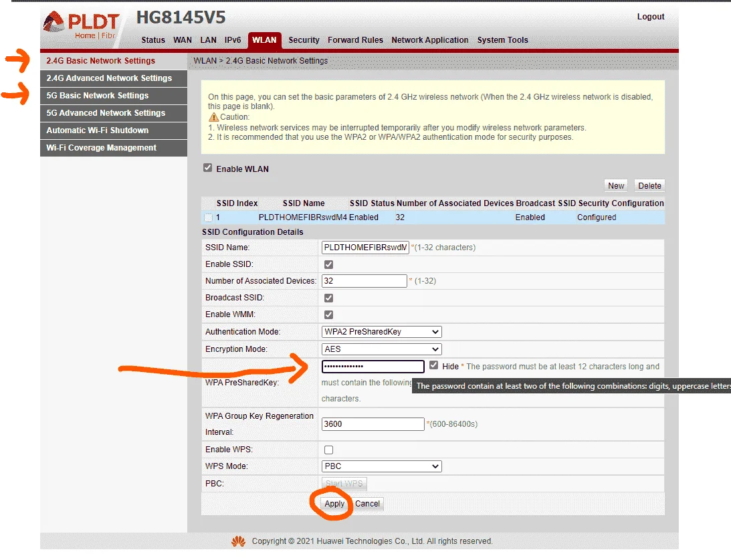
Task: Toggle the Broadcast SSID checkbox
Action: click(x=328, y=298)
